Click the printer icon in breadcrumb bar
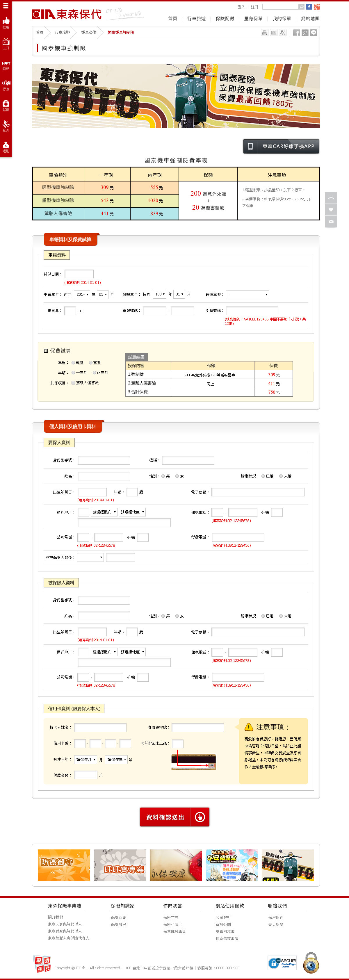The height and width of the screenshot is (980, 349). tap(264, 33)
